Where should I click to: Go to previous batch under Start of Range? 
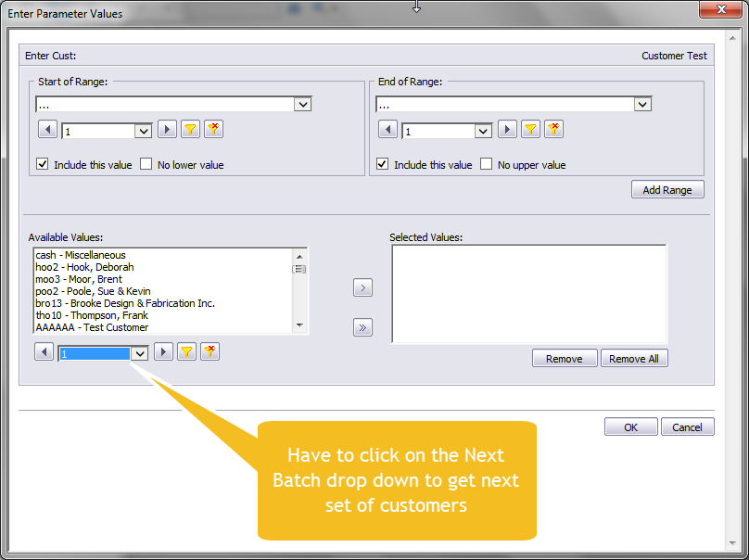pyautogui.click(x=47, y=131)
